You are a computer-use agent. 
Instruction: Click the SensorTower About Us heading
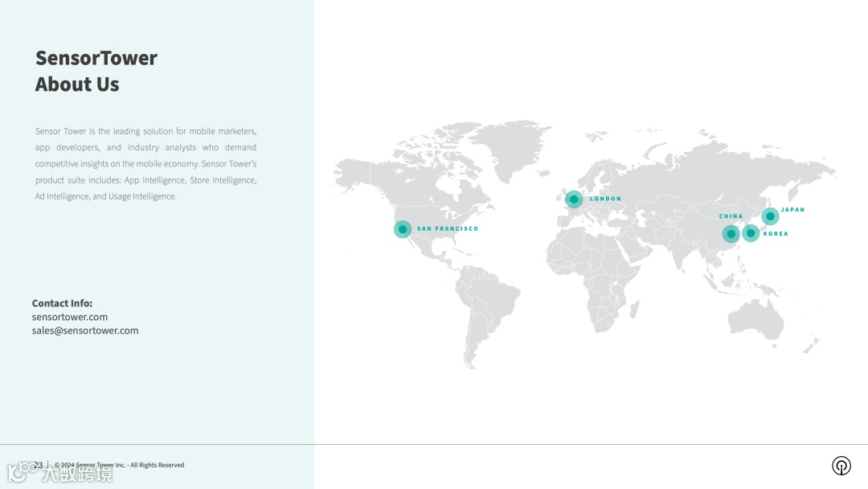pos(96,71)
